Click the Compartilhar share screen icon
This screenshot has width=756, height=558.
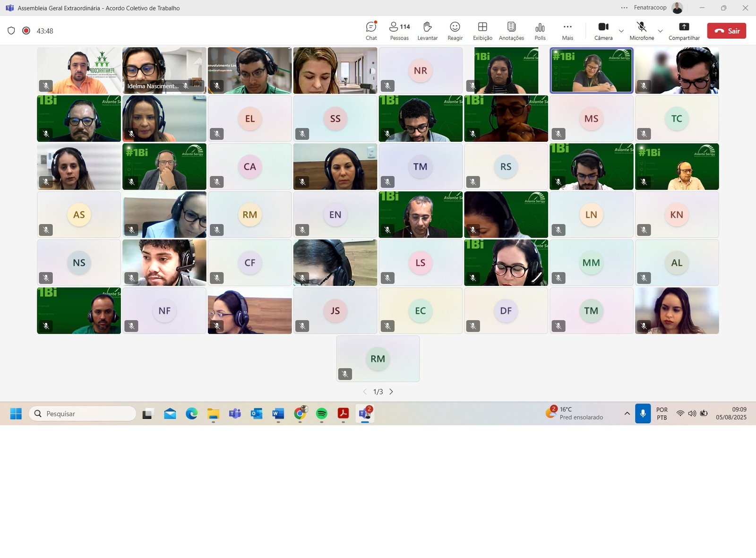[684, 31]
